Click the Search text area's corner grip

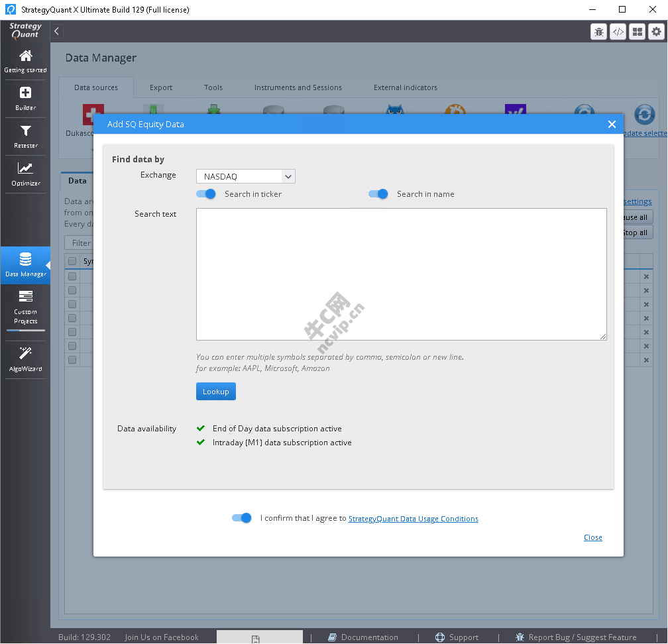[x=603, y=337]
